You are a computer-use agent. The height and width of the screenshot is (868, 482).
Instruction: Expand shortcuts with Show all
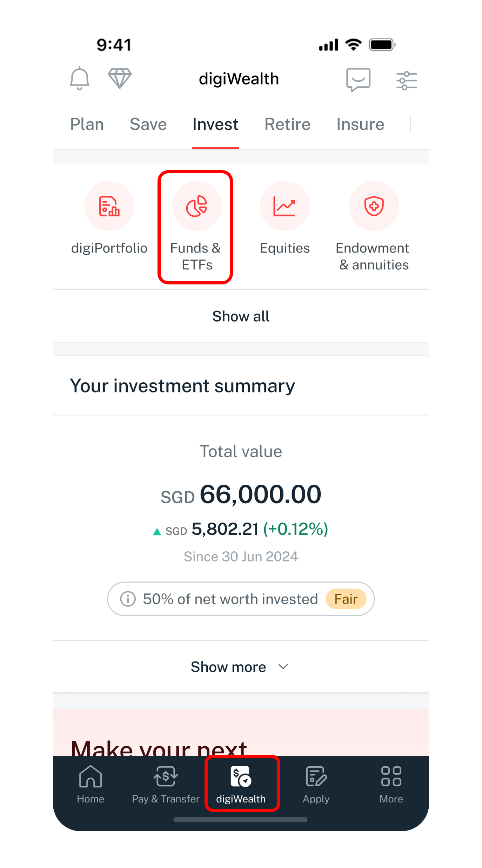[241, 316]
